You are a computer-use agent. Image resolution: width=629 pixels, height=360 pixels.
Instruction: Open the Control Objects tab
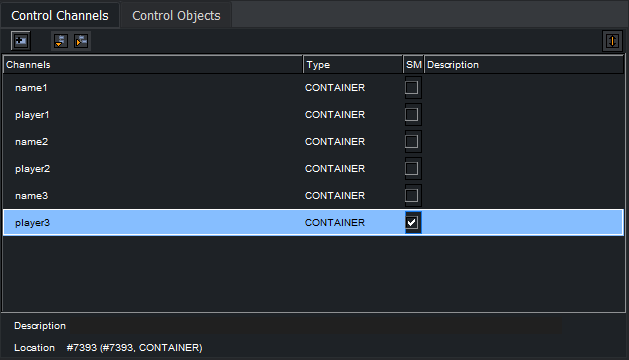click(176, 16)
